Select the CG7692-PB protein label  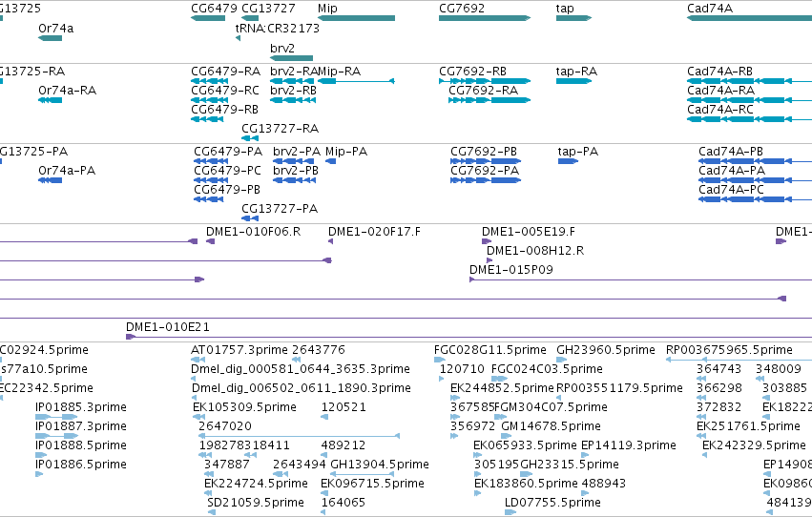pos(484,151)
